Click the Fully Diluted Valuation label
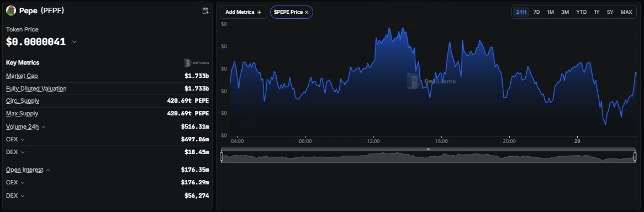This screenshot has height=212, width=644. coord(36,89)
